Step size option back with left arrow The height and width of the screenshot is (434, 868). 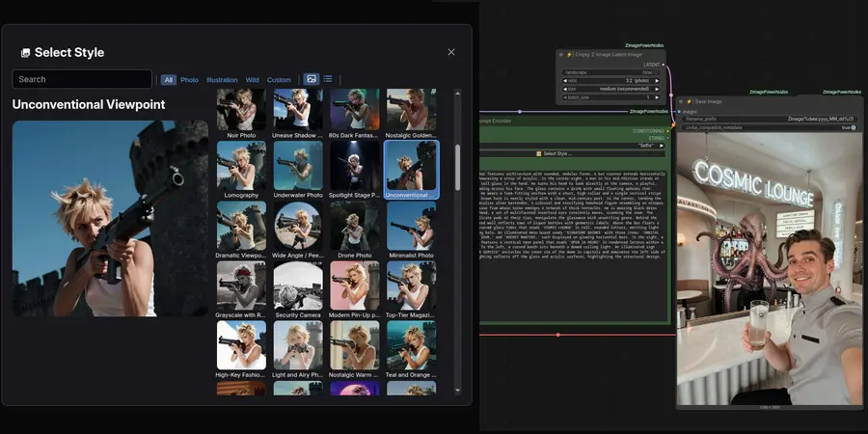(x=565, y=89)
